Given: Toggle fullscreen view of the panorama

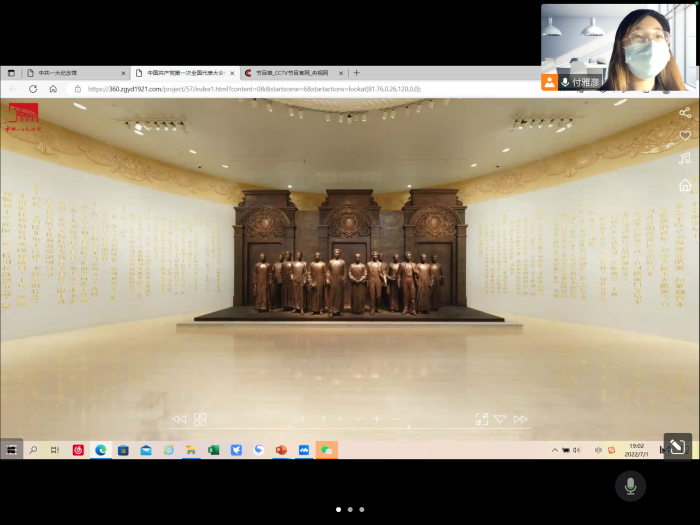Looking at the screenshot, I should tap(481, 419).
